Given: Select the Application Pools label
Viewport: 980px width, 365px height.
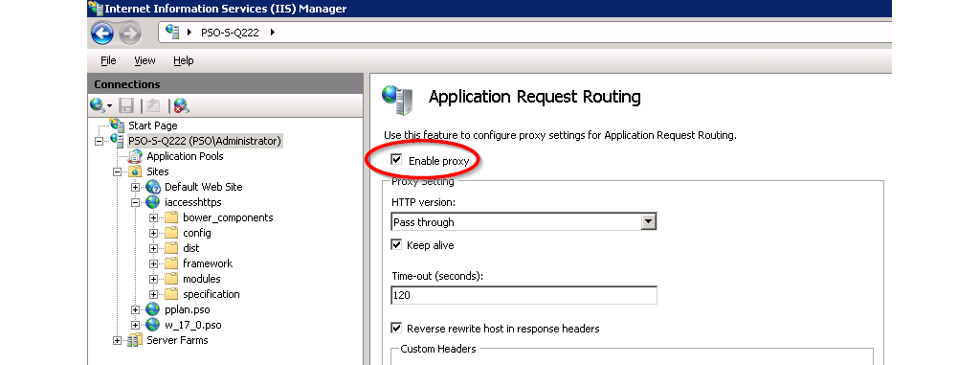Looking at the screenshot, I should click(185, 156).
